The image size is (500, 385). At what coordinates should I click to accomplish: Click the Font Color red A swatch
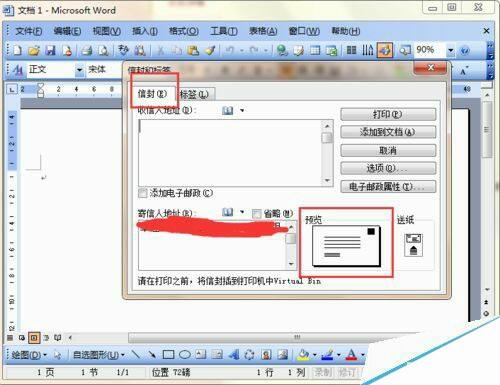351,355
